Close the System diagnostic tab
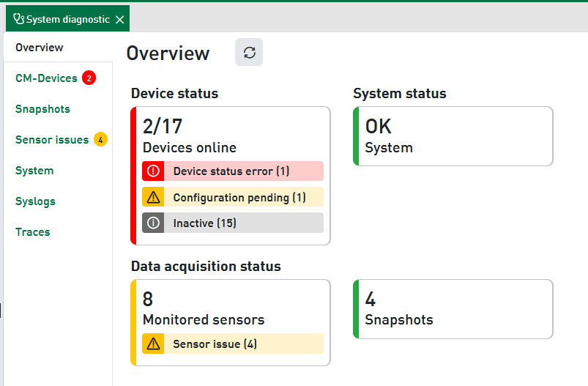This screenshot has width=588, height=386. coord(119,20)
